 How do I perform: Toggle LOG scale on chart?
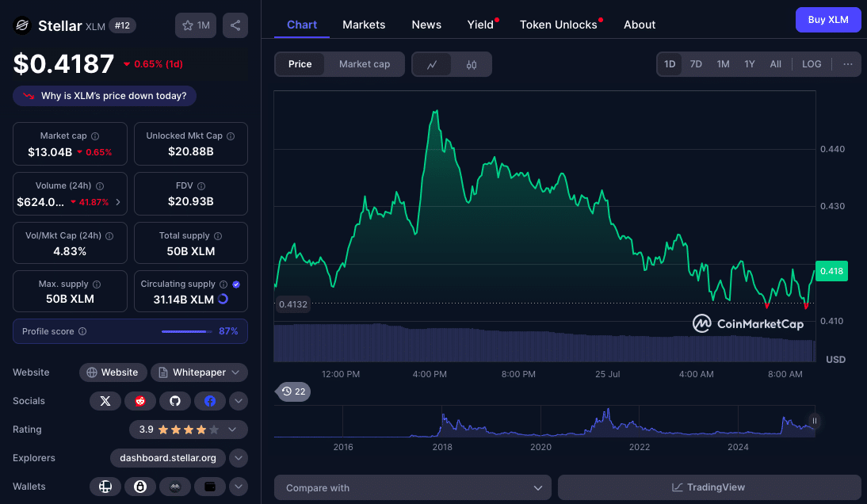pyautogui.click(x=812, y=64)
